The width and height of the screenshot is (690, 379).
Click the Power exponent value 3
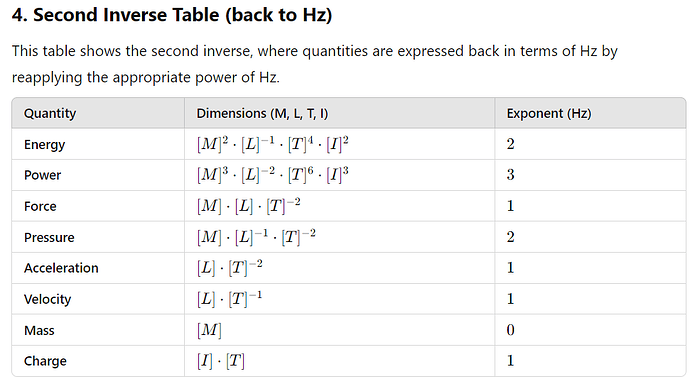510,175
